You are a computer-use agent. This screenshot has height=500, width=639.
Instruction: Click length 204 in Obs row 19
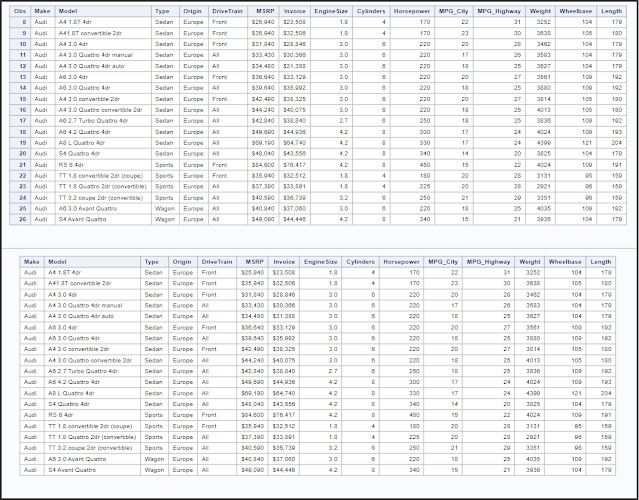click(617, 143)
